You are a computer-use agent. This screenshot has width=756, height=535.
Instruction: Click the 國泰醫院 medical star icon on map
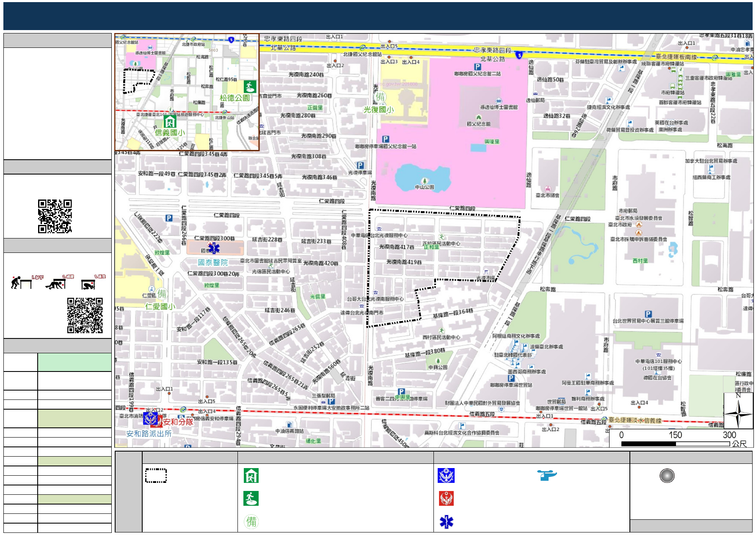click(x=214, y=248)
